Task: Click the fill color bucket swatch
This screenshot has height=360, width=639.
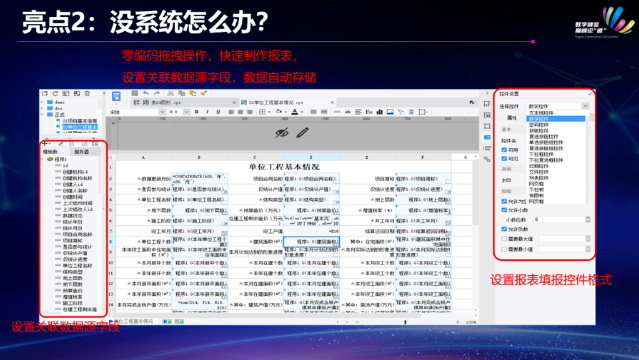Action: (279, 112)
